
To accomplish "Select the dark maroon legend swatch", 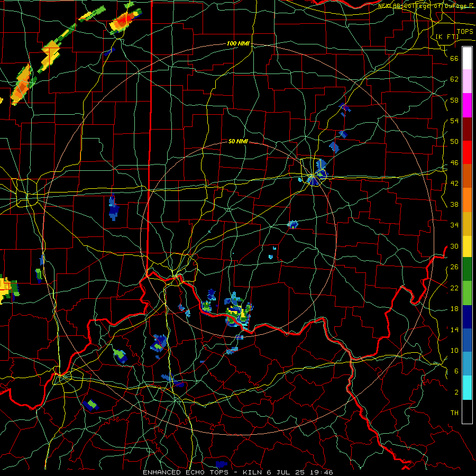I will coord(467,129).
